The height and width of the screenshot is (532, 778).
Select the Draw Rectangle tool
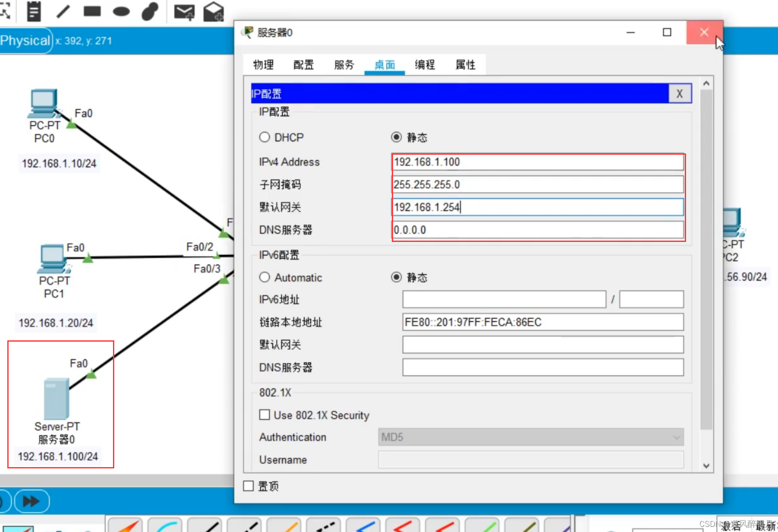pyautogui.click(x=92, y=11)
